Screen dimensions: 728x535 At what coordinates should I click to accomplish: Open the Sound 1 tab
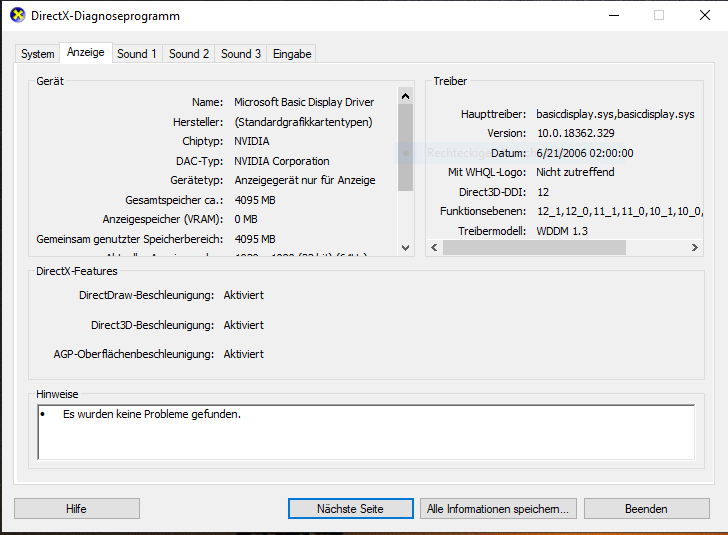(x=136, y=54)
